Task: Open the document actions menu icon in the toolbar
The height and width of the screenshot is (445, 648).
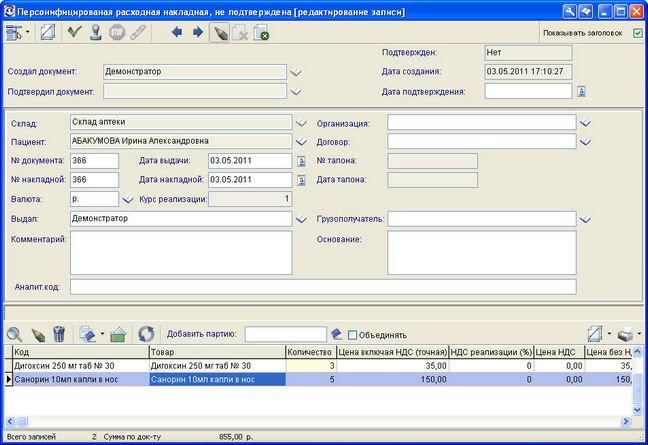Action: (x=14, y=33)
